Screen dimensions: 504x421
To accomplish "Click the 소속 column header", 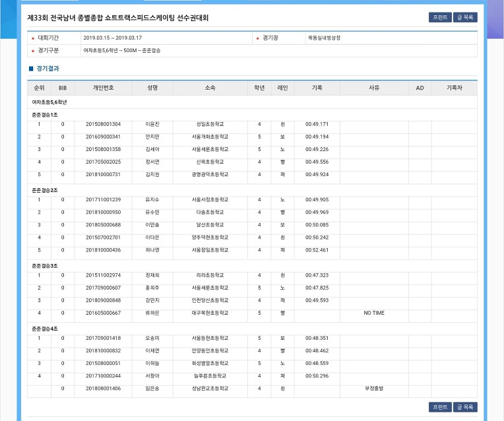I will (x=210, y=88).
